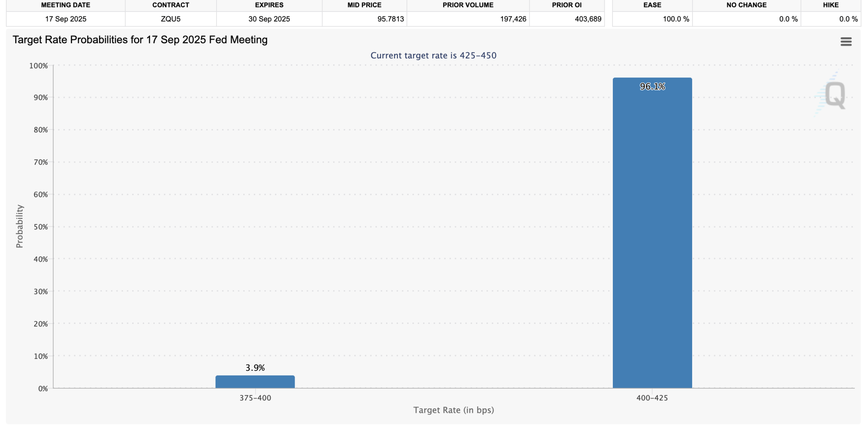Click the 95.7813 mid price value
This screenshot has width=868, height=428.
(390, 19)
